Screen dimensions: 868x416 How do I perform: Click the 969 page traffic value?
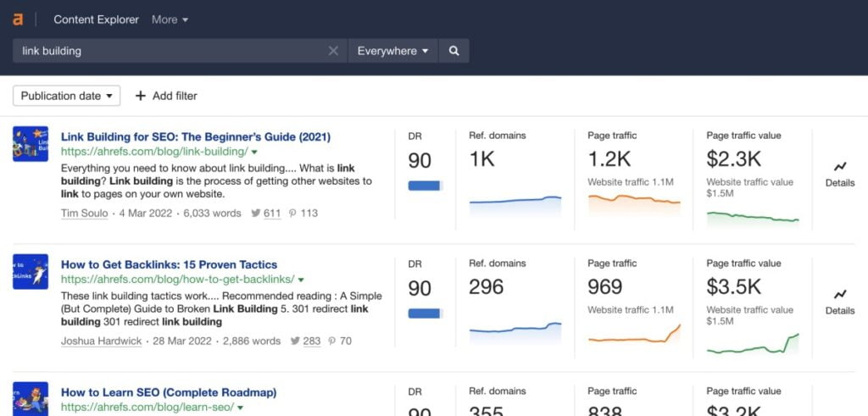[605, 287]
